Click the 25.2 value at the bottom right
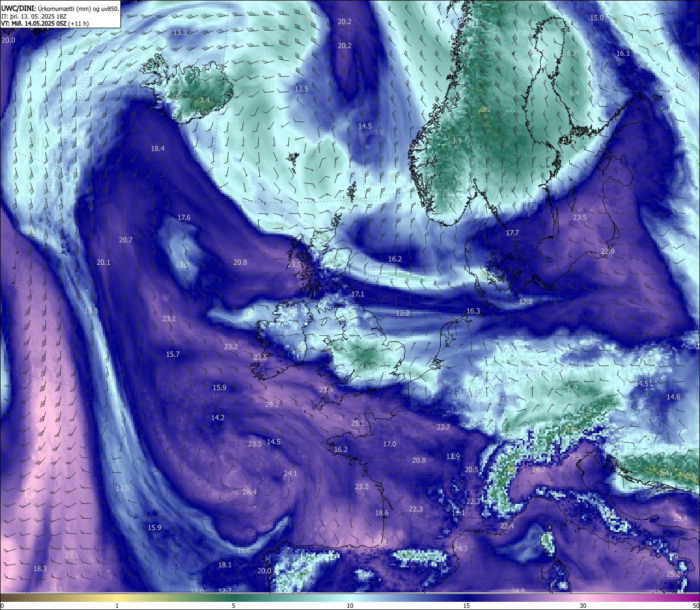The width and height of the screenshot is (700, 610). pyautogui.click(x=673, y=574)
